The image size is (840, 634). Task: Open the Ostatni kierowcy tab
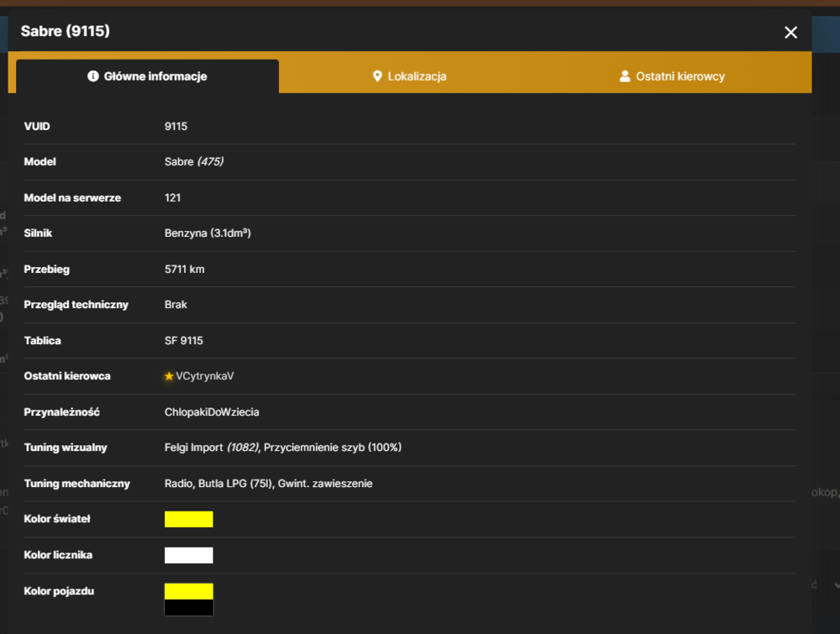pos(672,76)
